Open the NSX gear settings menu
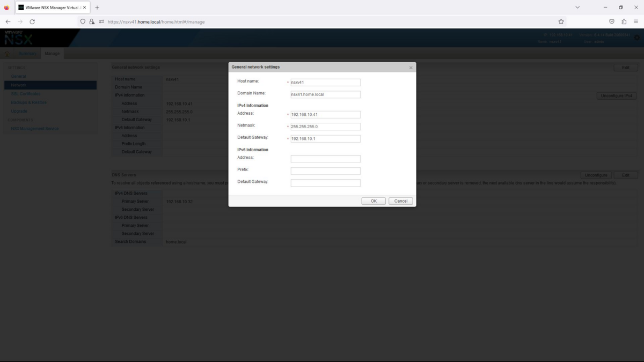The width and height of the screenshot is (644, 362). pos(637,38)
